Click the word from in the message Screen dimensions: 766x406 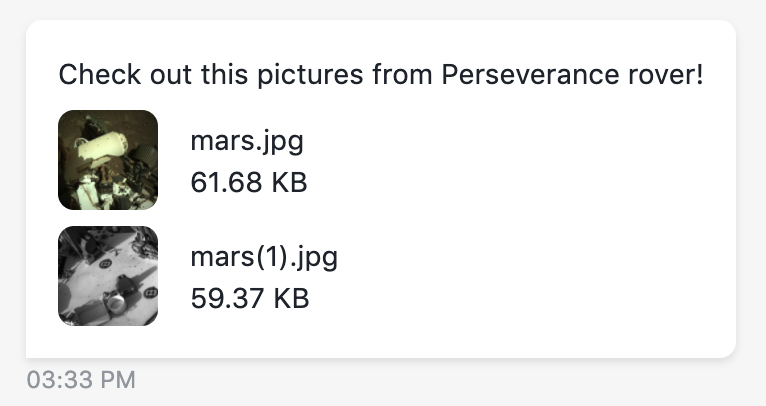click(x=403, y=75)
